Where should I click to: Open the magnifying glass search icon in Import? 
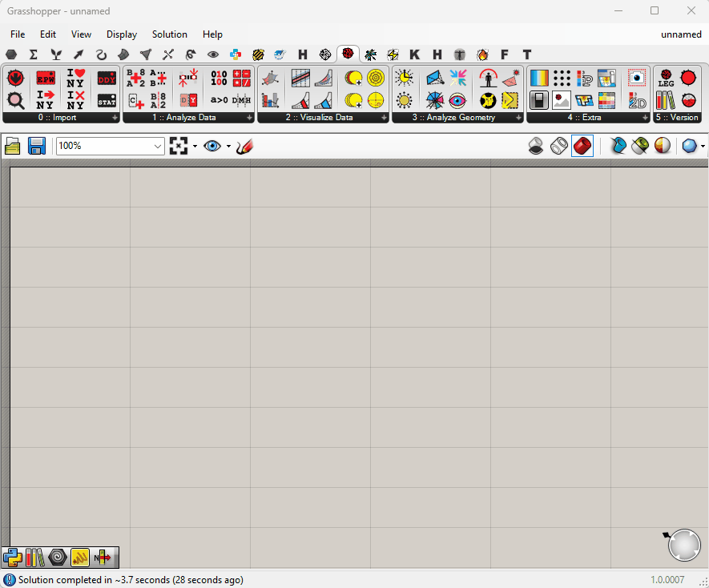pyautogui.click(x=15, y=100)
